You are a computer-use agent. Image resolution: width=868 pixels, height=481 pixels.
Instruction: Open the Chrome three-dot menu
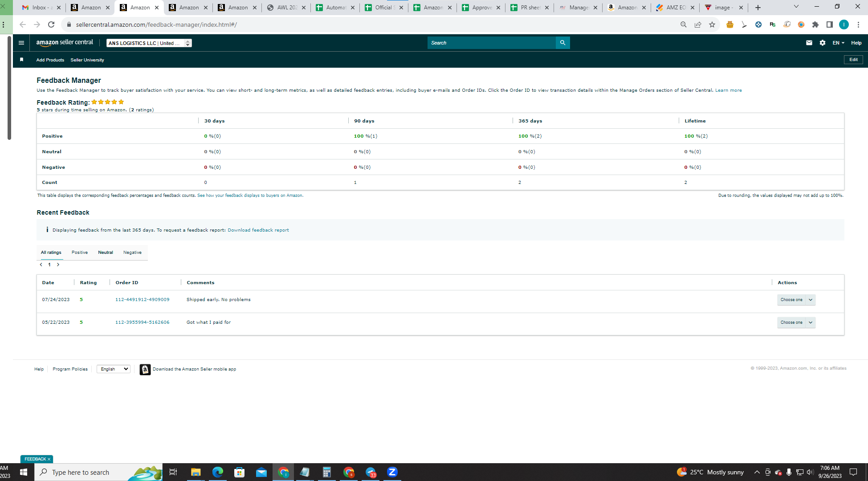pyautogui.click(x=858, y=24)
